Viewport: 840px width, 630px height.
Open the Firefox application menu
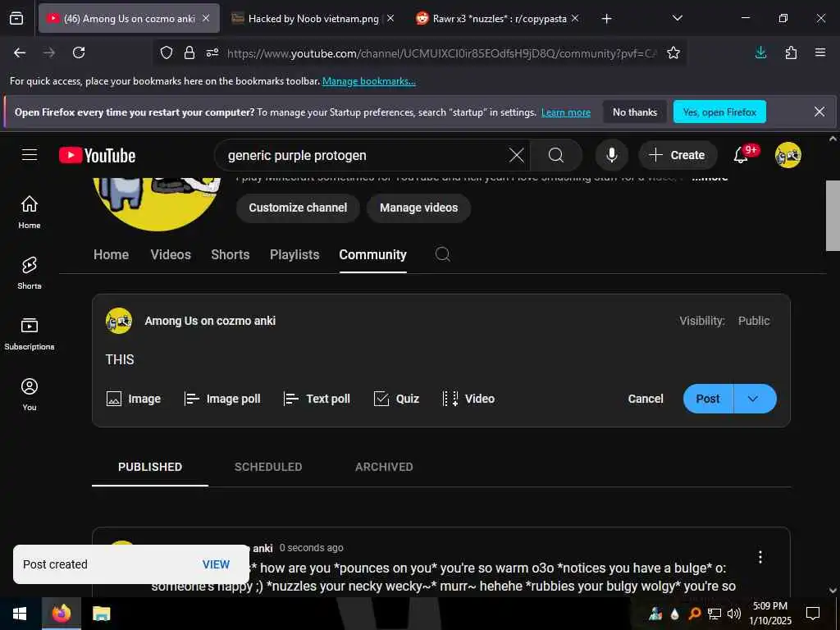pos(820,52)
